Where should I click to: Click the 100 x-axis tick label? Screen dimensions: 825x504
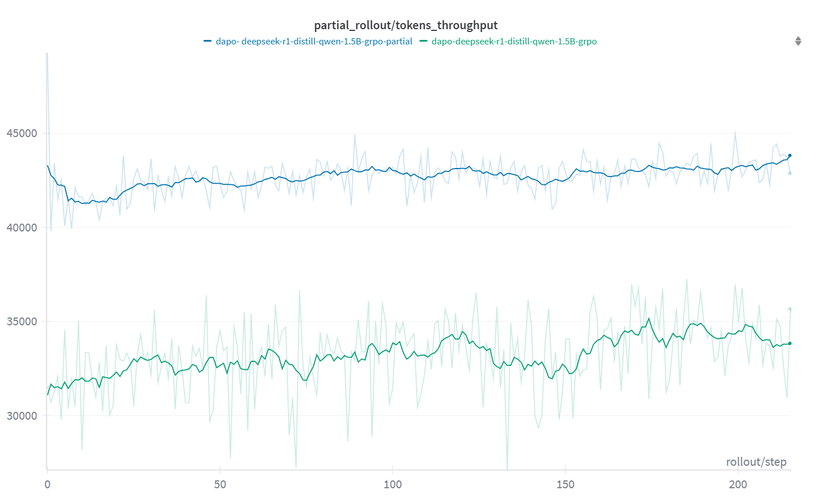[393, 485]
